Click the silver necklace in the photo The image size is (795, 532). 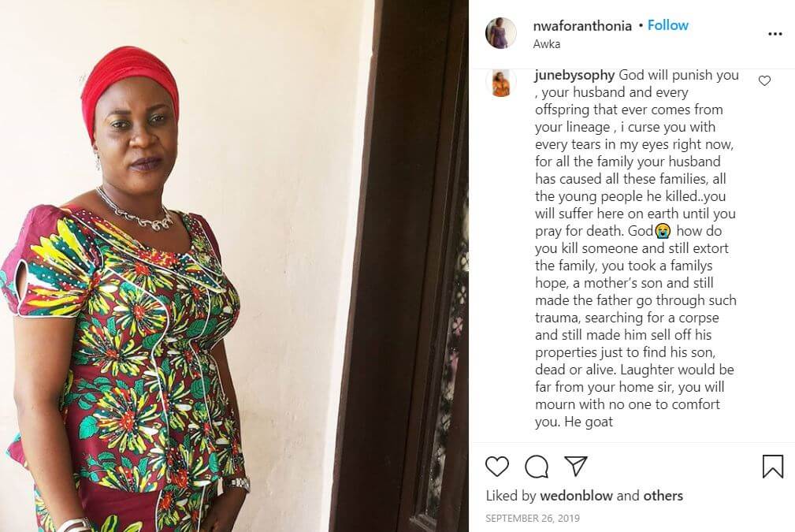point(136,211)
